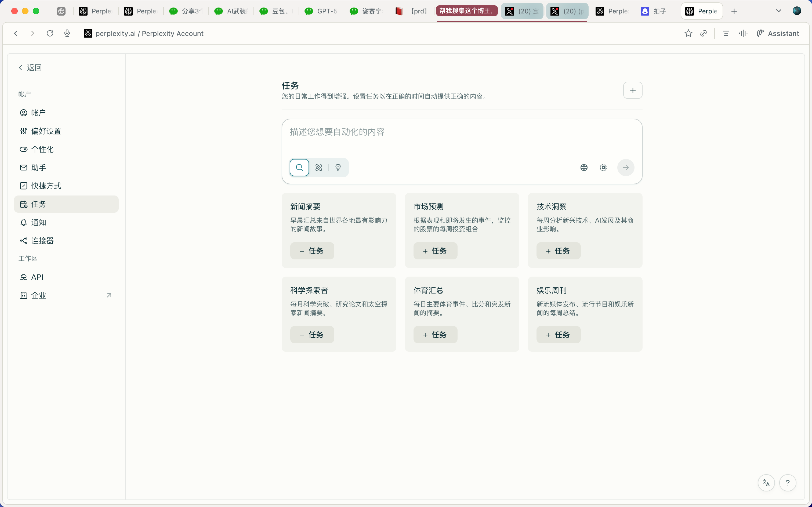Switch to the 扣子 browser tab
This screenshot has height=507, width=812.
654,11
